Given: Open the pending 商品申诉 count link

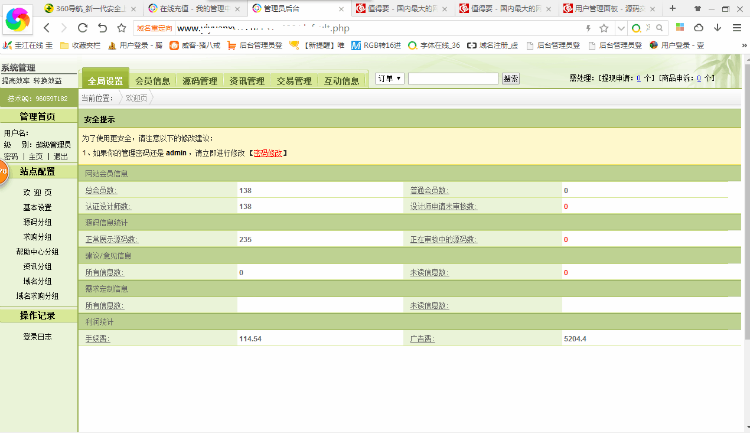Looking at the screenshot, I should pos(699,78).
